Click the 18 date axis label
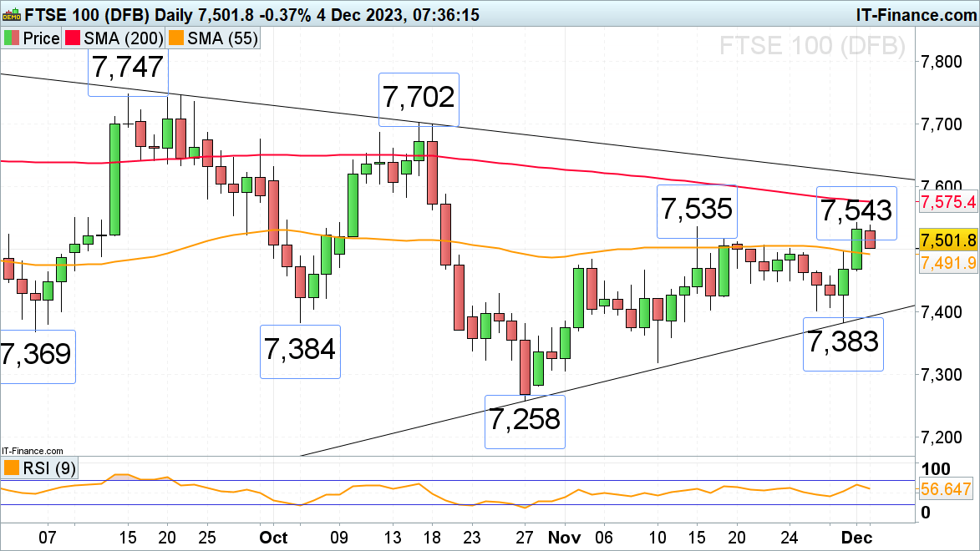 point(432,538)
